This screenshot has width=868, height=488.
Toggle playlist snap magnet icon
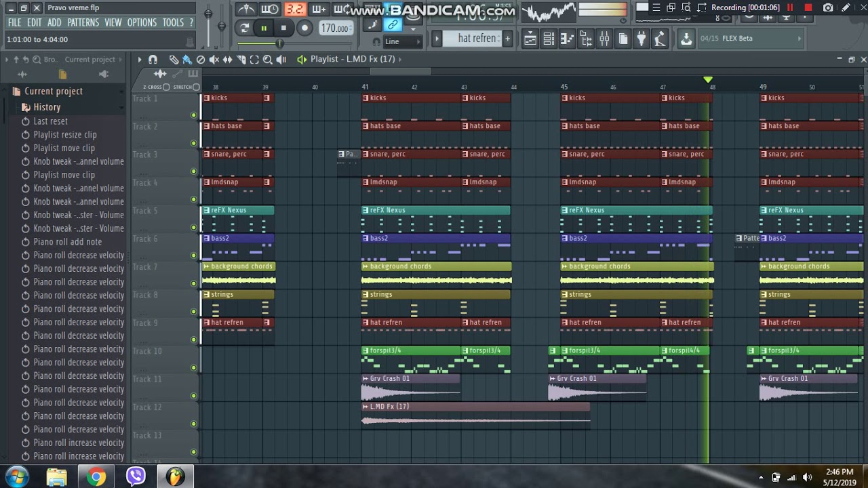click(153, 60)
